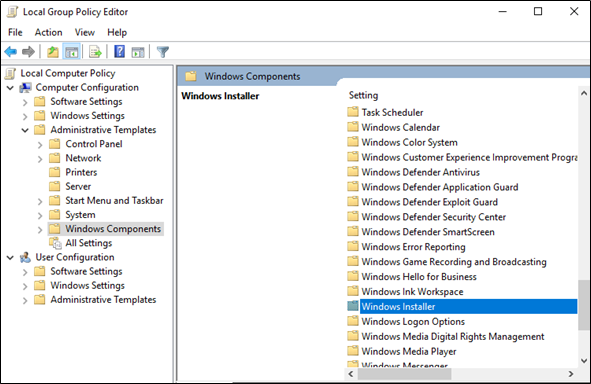
Task: Click the Windows Media Player folder icon
Action: click(353, 351)
